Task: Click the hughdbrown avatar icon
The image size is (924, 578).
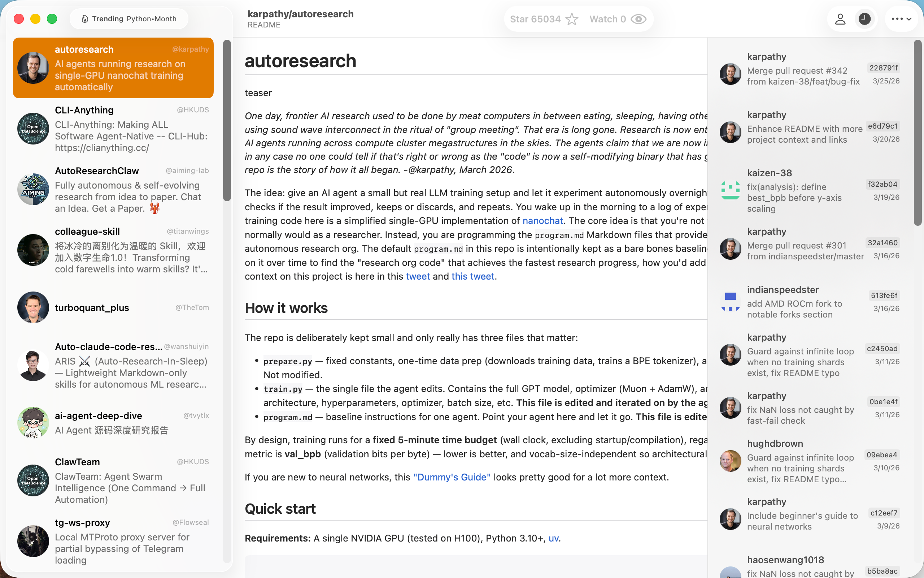Action: pyautogui.click(x=731, y=461)
